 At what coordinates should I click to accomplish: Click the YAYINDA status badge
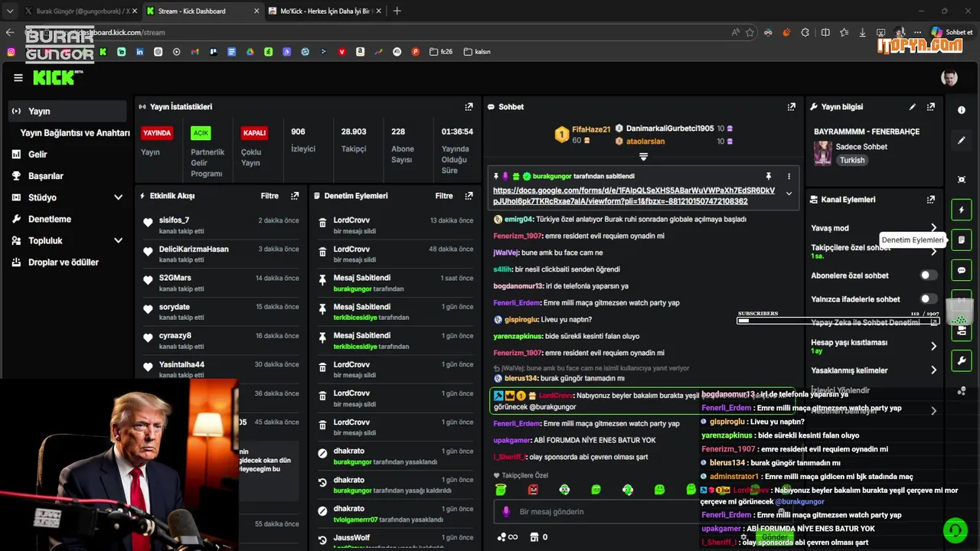tap(157, 133)
